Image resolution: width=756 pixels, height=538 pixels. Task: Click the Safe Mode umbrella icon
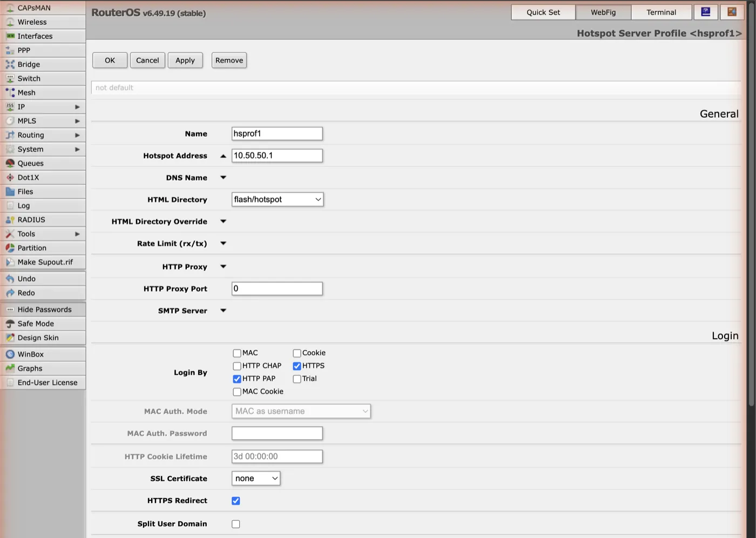pos(10,324)
